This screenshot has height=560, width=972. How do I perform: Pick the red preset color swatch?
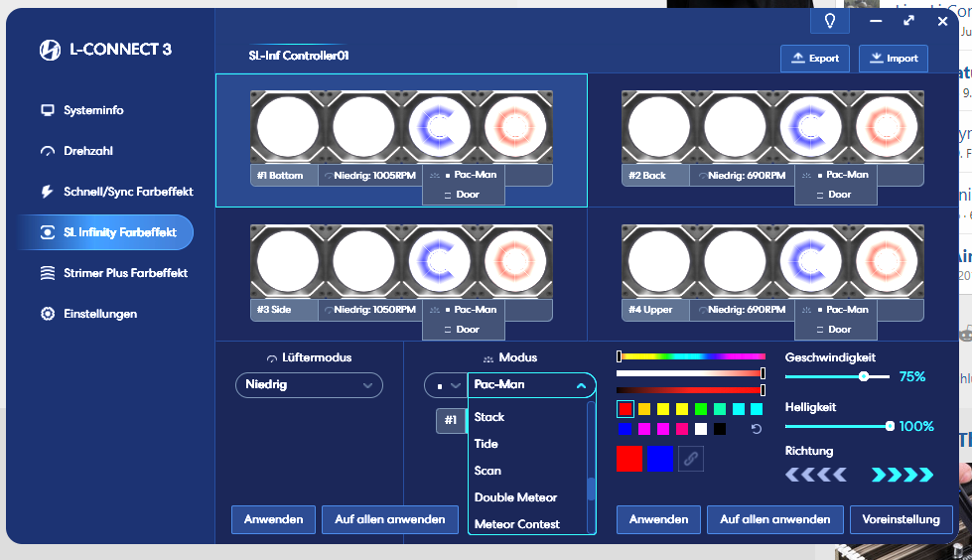(625, 409)
